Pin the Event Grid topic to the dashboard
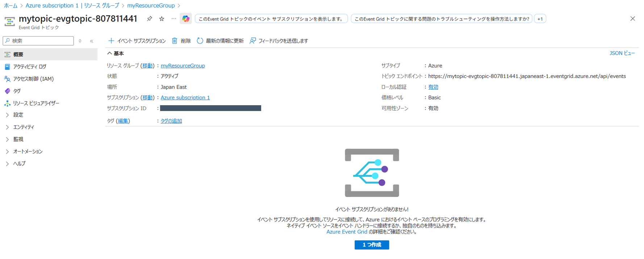Viewport: 644px width, 259px height. 149,19
